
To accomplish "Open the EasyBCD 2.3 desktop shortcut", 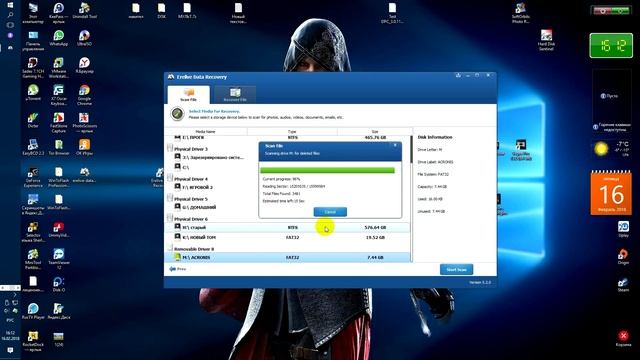I will 33,148.
